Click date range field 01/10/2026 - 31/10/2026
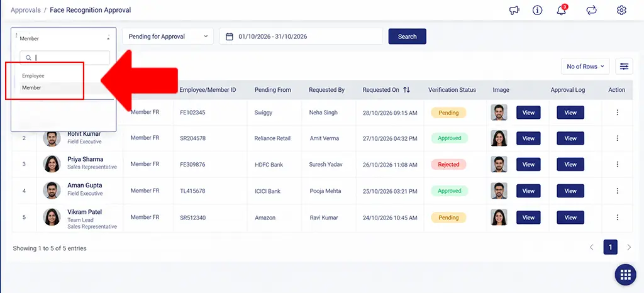 (301, 36)
